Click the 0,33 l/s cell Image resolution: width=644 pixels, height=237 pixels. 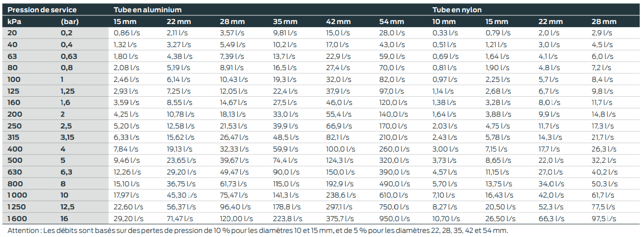445,32
